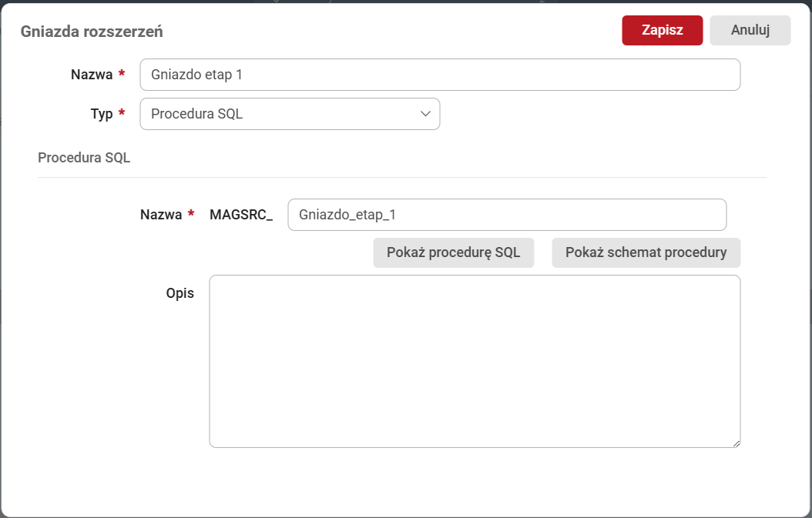Click the MAGSRC_ prefix text
The width and height of the screenshot is (812, 518).
241,216
